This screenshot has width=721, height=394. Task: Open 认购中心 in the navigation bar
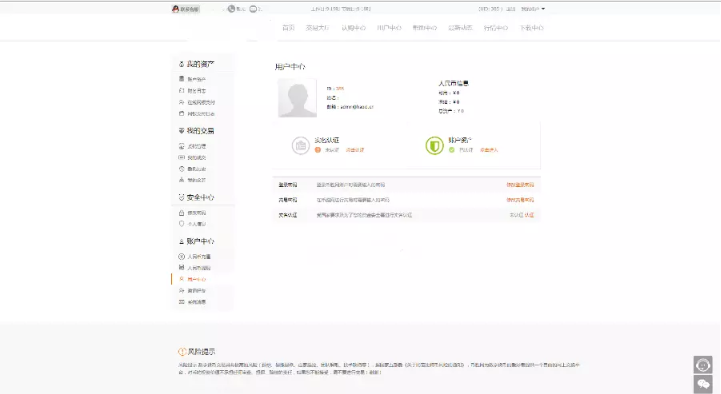click(x=353, y=28)
